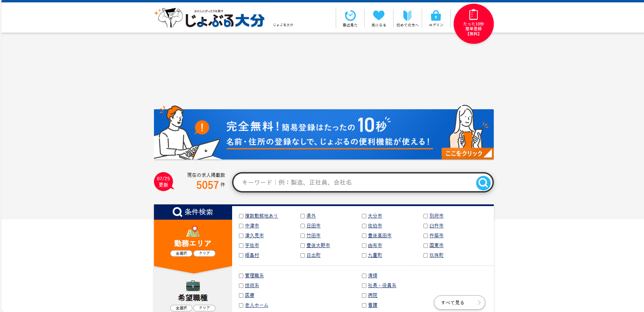Viewport: 644px width, 312px height.
Task: Open the beginner's guide leaf icon
Action: click(x=407, y=16)
